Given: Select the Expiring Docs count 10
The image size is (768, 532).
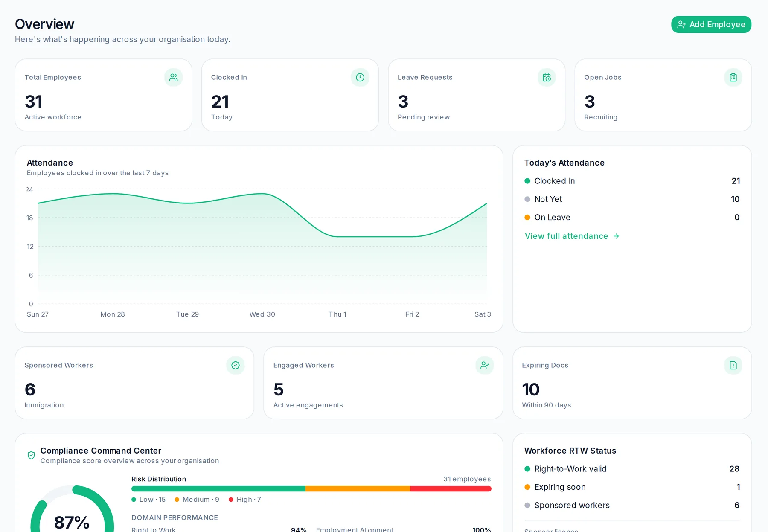Looking at the screenshot, I should pyautogui.click(x=531, y=390).
